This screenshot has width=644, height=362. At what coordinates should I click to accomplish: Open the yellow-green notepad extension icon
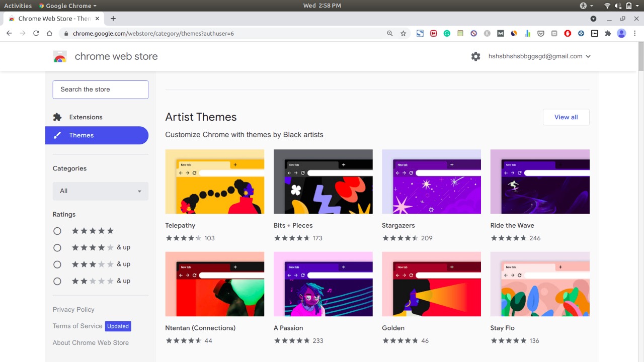(x=460, y=33)
